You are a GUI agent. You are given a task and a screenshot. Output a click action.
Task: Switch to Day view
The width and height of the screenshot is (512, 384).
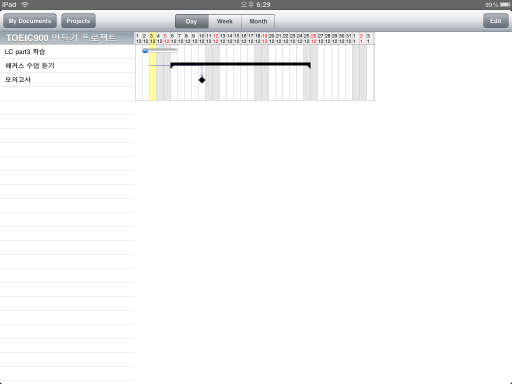click(x=192, y=21)
